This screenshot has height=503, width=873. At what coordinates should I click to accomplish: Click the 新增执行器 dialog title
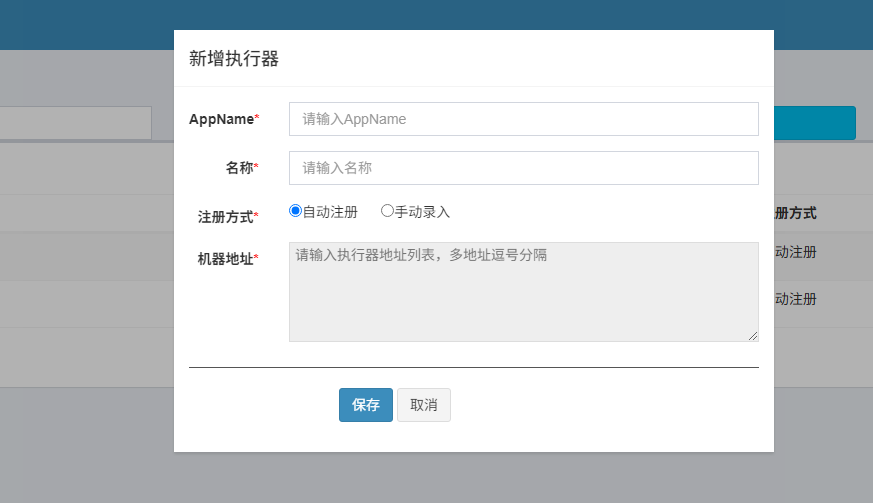234,58
